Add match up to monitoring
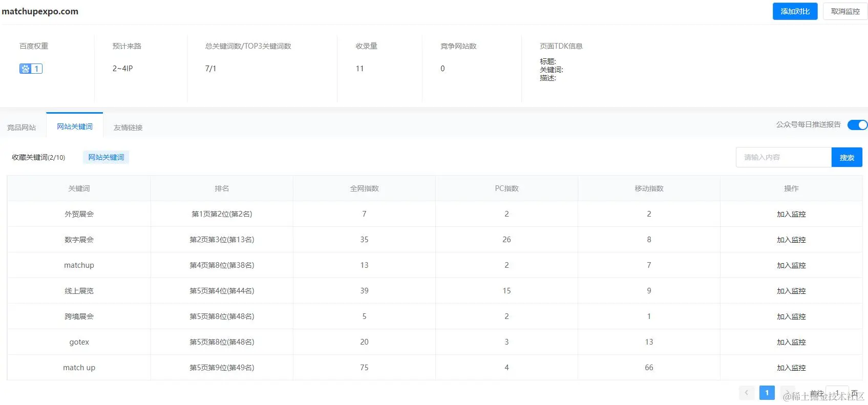Viewport: 868px width, 405px height. pyautogui.click(x=791, y=368)
